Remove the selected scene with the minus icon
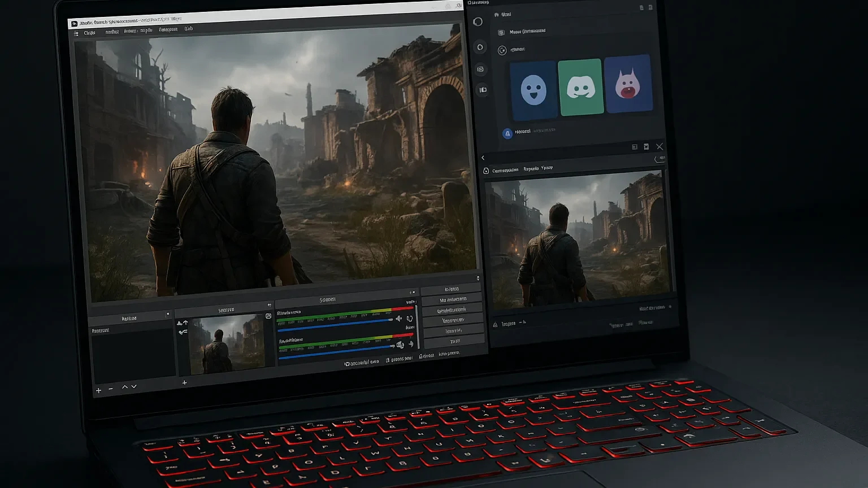 click(x=111, y=389)
